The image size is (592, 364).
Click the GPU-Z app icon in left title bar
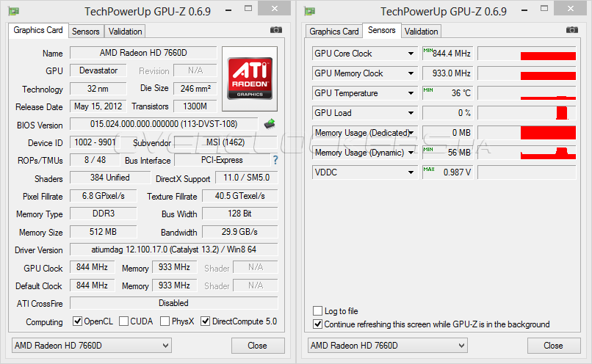(x=14, y=11)
